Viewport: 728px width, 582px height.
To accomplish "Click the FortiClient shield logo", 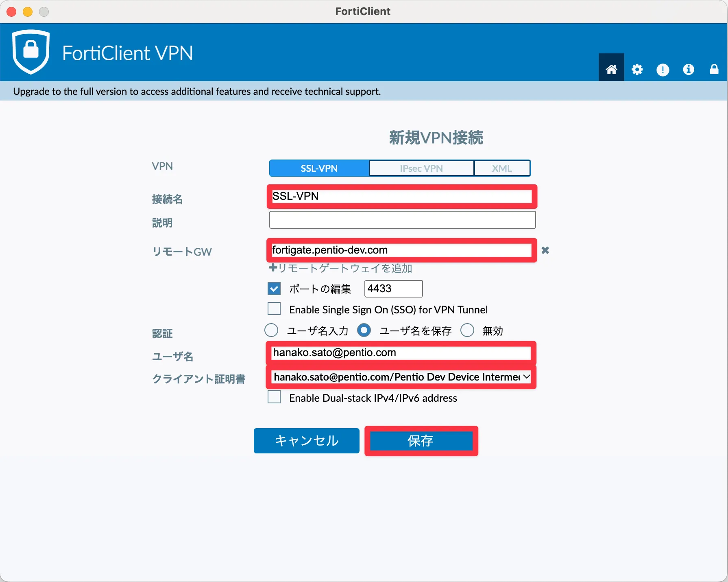I will coord(31,52).
